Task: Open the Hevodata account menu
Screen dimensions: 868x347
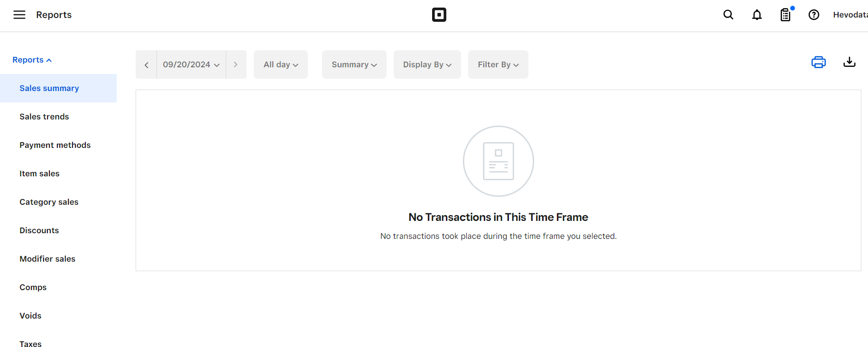Action: (x=850, y=15)
